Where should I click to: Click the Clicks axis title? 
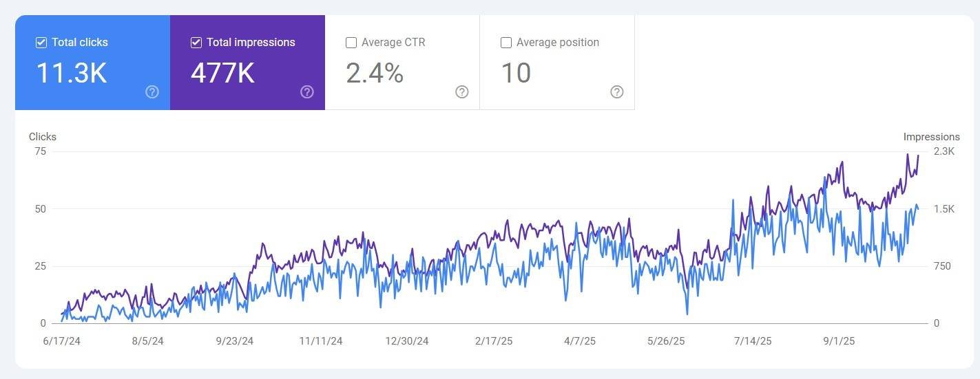coord(43,137)
